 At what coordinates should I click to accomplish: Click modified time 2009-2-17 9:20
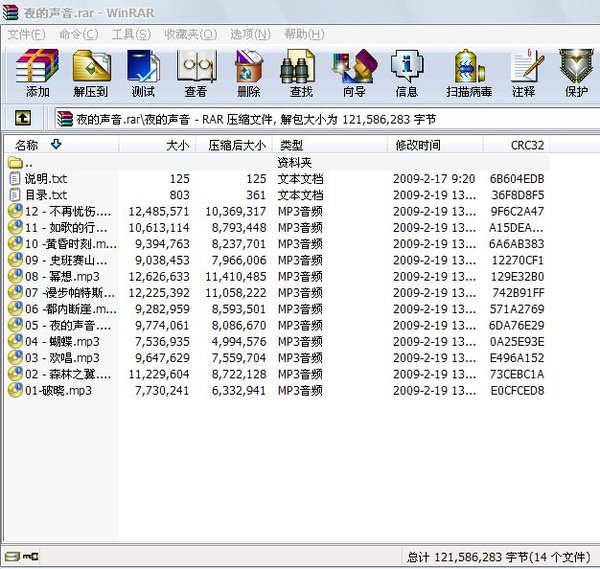click(434, 179)
